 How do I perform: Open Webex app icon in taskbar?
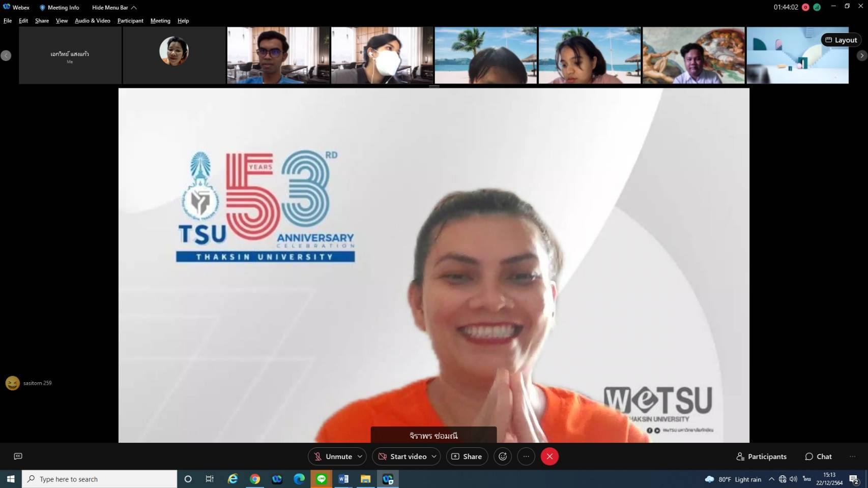277,479
